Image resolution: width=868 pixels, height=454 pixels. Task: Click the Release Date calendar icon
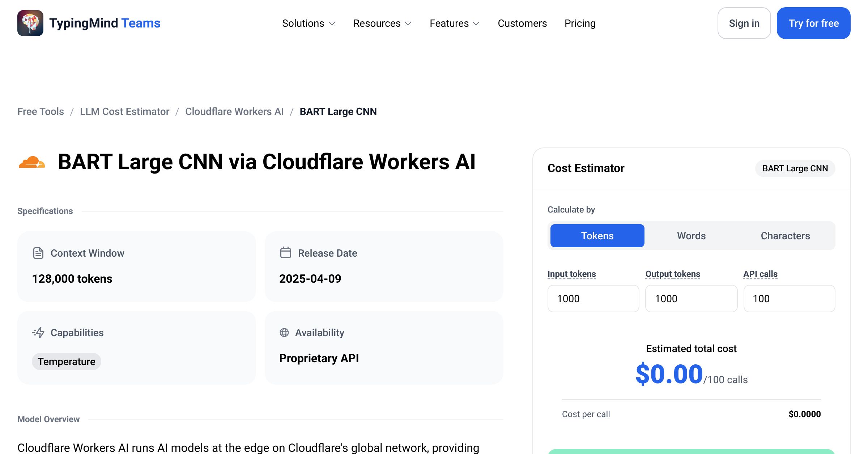pos(285,253)
